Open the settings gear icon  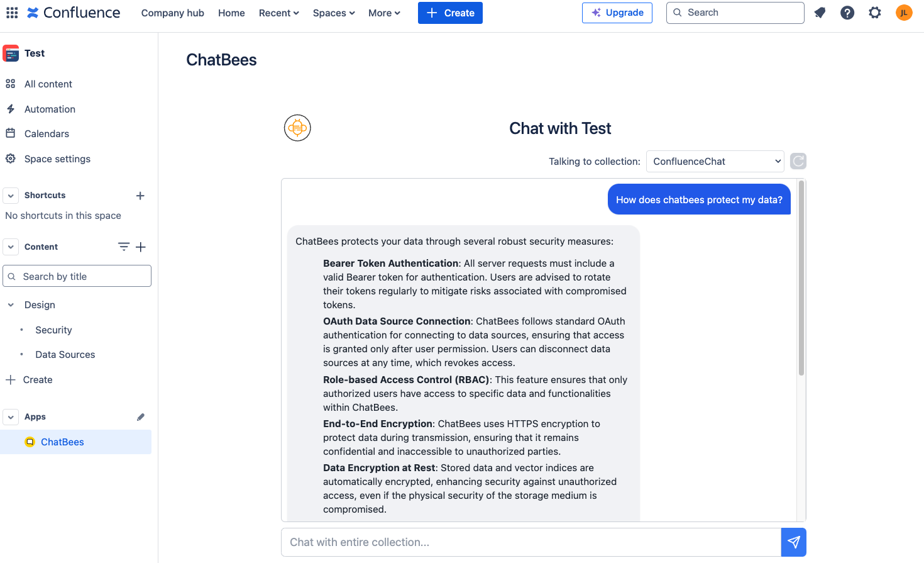pyautogui.click(x=875, y=13)
